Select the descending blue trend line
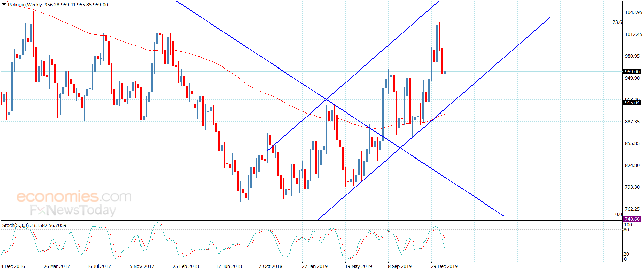Screen dimensions: 644x271 pos(340,109)
